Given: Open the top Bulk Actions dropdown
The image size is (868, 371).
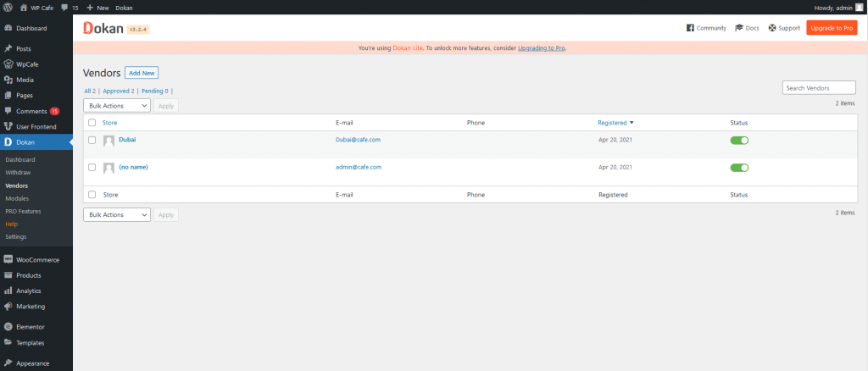Looking at the screenshot, I should [x=117, y=106].
